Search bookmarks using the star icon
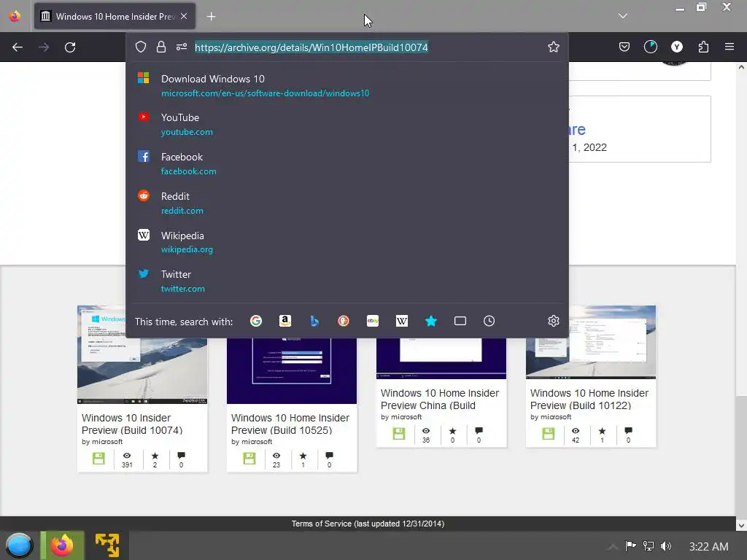 [430, 321]
